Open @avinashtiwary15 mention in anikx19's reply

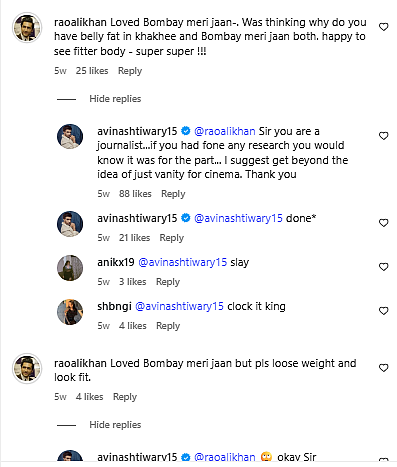tap(183, 262)
